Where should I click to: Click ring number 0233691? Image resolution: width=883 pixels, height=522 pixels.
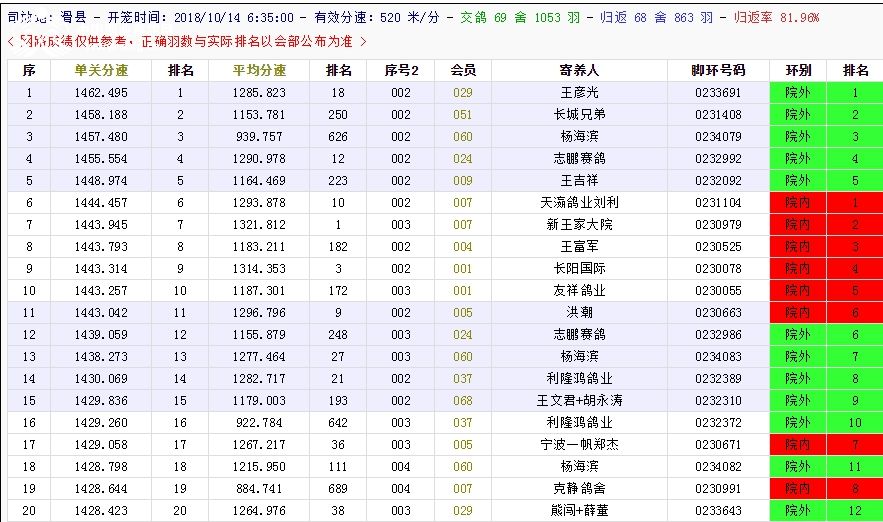tap(718, 93)
